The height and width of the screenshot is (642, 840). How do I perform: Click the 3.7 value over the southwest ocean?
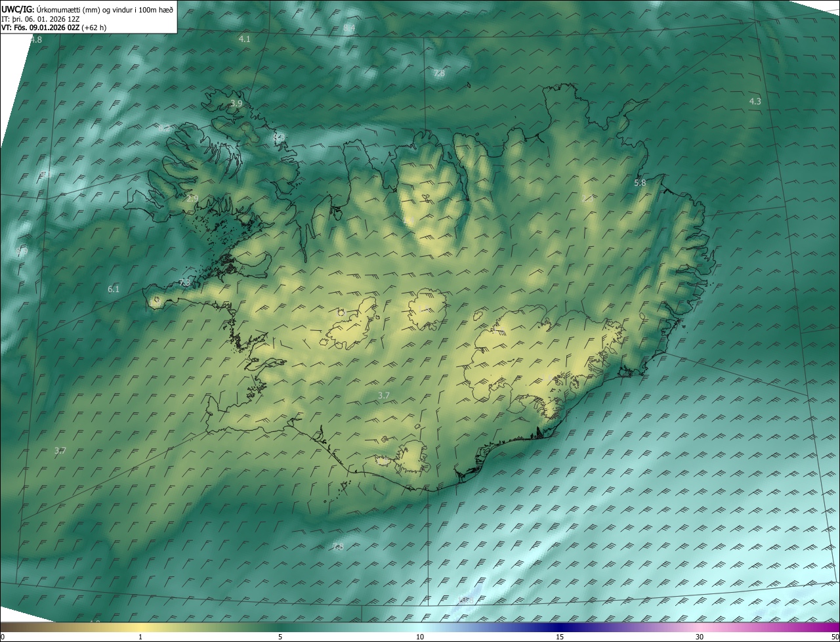[x=60, y=450]
